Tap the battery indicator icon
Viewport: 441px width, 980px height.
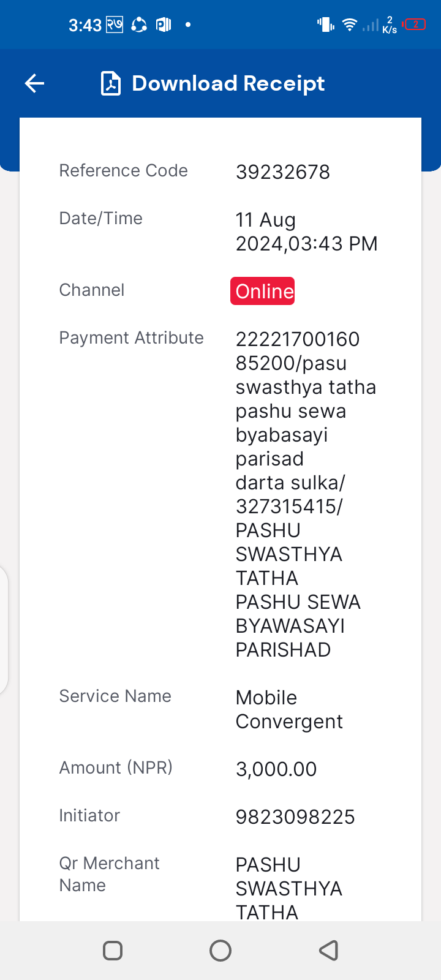[414, 24]
